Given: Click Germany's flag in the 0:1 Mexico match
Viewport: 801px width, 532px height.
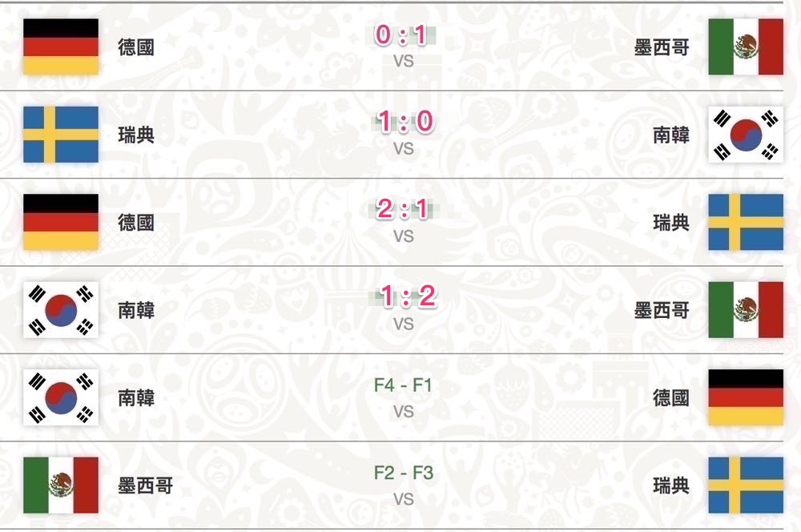Looking at the screenshot, I should (x=61, y=47).
